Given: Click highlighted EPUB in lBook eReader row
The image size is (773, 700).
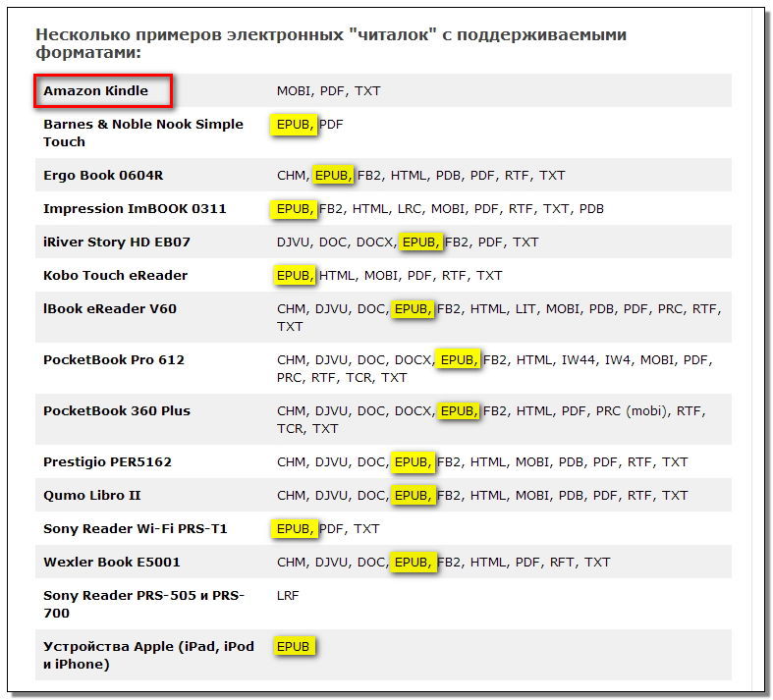Looking at the screenshot, I should pos(413,309).
